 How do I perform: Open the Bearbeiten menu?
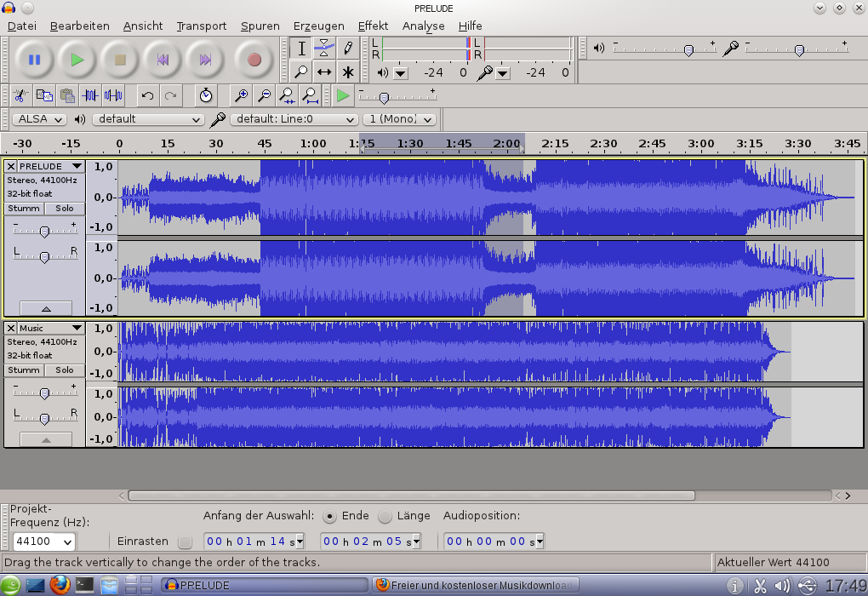pyautogui.click(x=80, y=26)
